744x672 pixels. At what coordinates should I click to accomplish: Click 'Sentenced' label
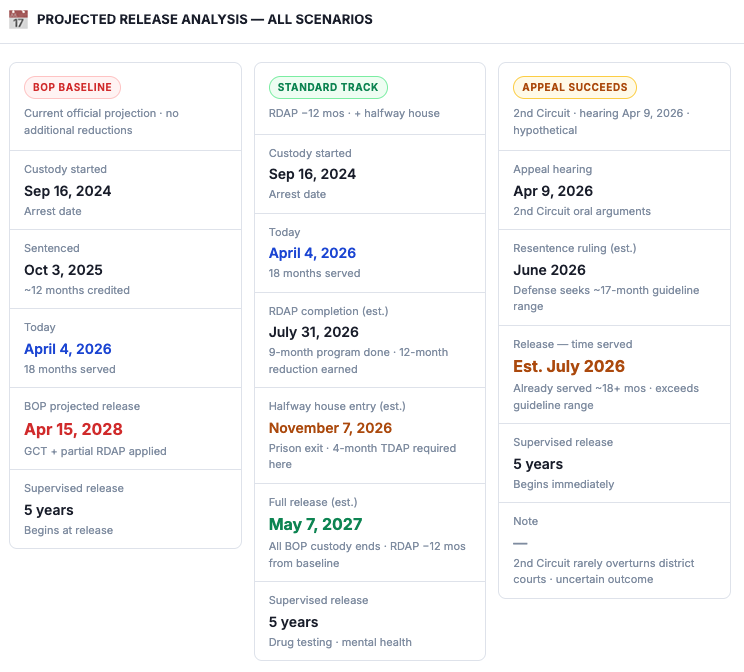pyautogui.click(x=52, y=248)
